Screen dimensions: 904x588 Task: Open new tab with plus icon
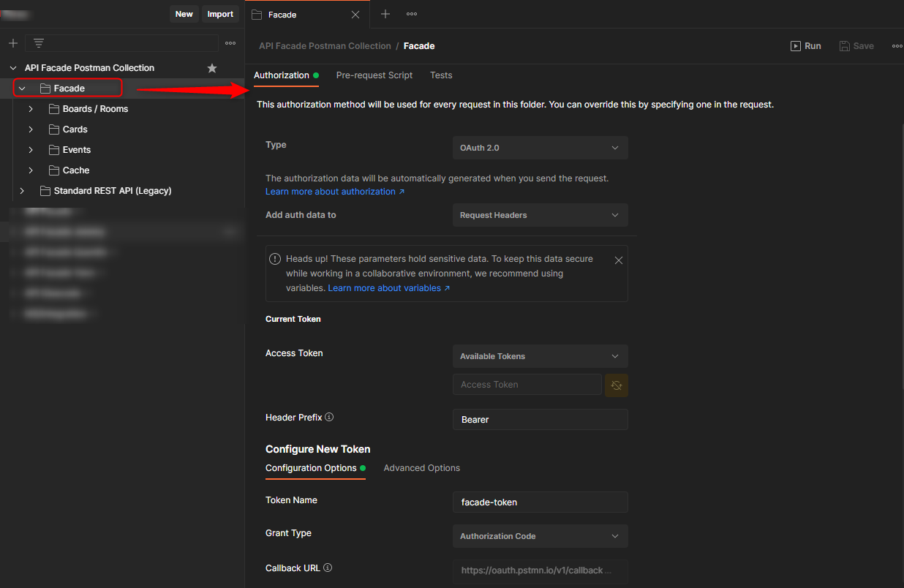[385, 14]
